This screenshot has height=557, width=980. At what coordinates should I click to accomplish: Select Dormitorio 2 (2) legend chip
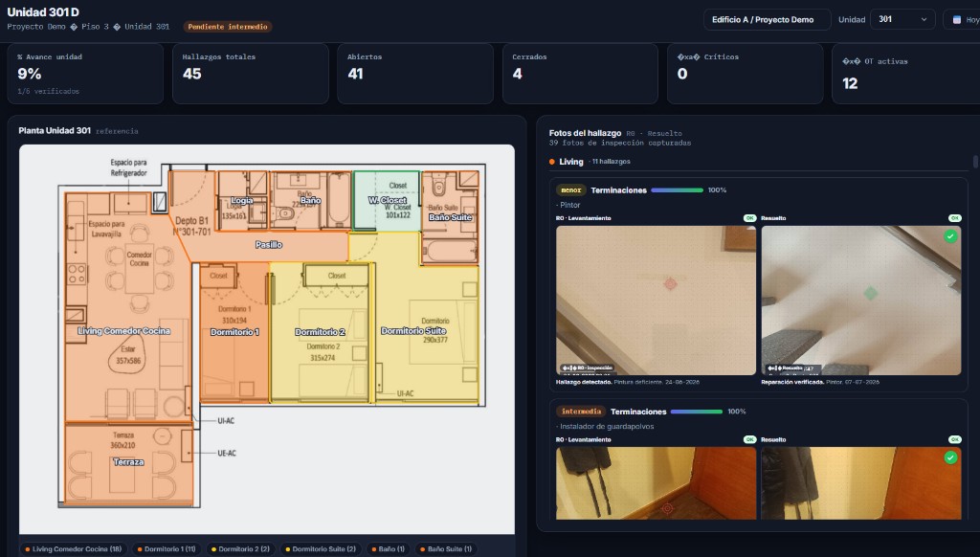coord(240,549)
